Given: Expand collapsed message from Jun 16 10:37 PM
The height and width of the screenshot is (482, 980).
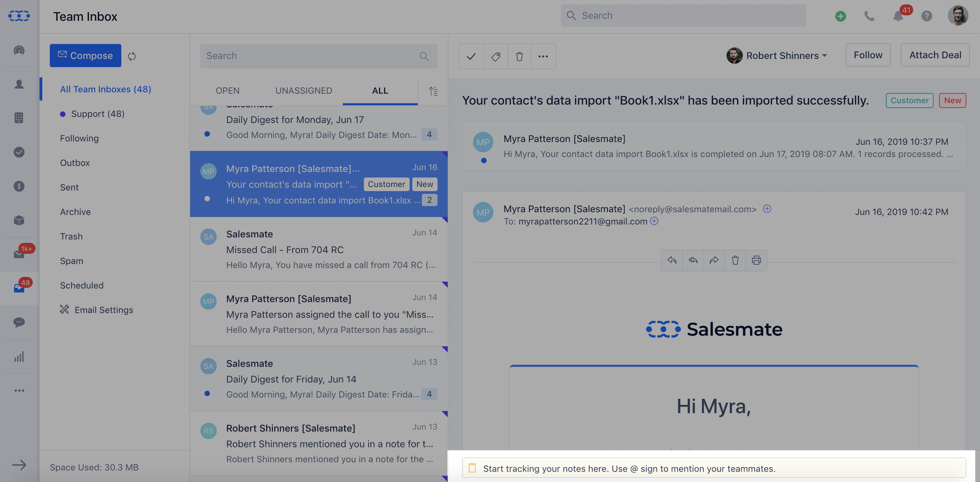Looking at the screenshot, I should (714, 146).
